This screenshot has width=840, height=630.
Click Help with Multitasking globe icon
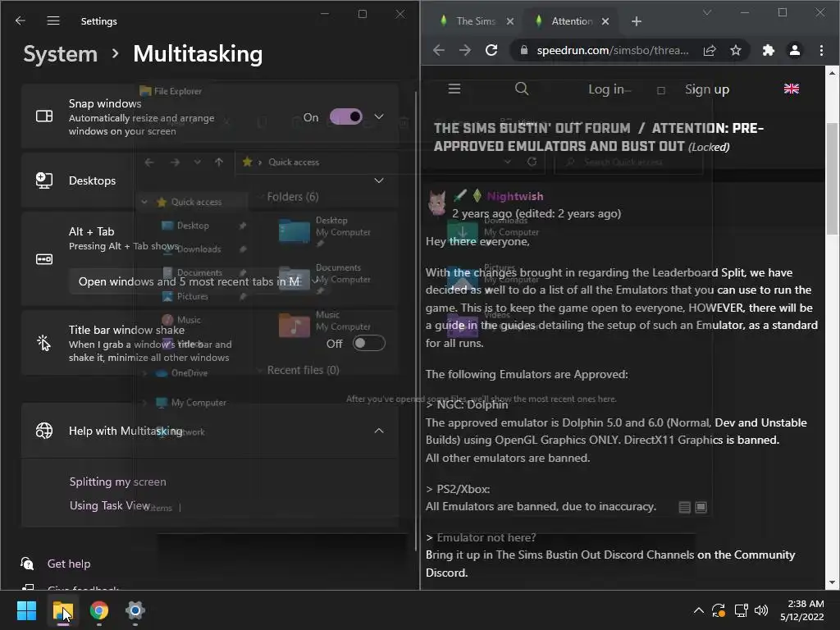click(44, 431)
